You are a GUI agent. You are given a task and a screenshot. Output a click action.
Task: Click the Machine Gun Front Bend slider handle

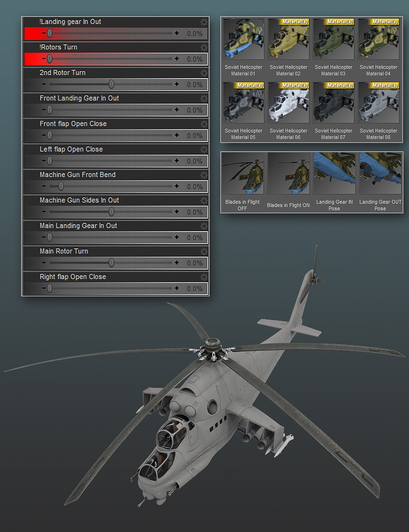[x=61, y=186]
